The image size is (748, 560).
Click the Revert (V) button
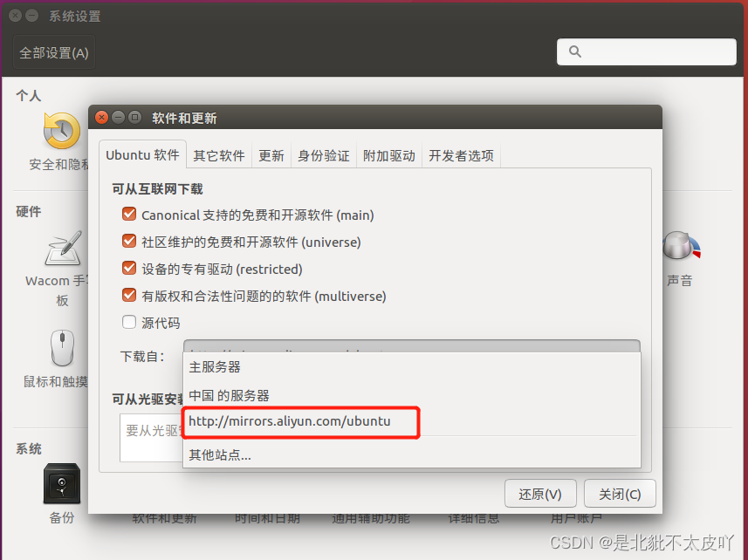tap(540, 494)
